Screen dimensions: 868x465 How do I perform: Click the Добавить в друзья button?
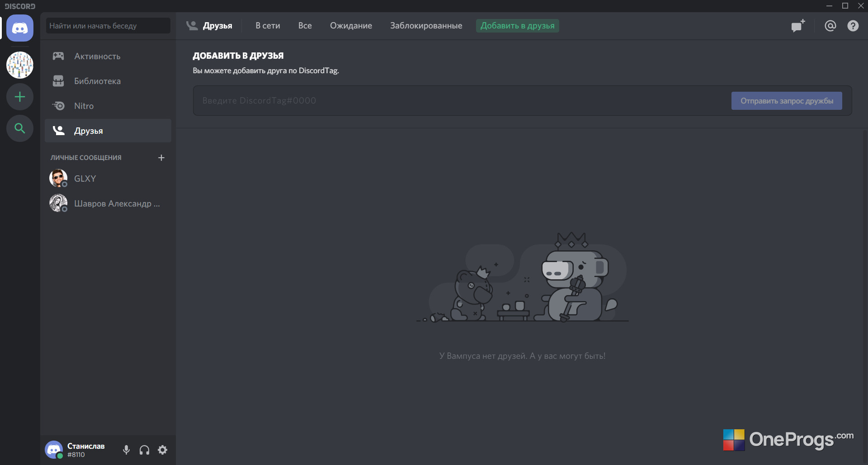click(518, 26)
